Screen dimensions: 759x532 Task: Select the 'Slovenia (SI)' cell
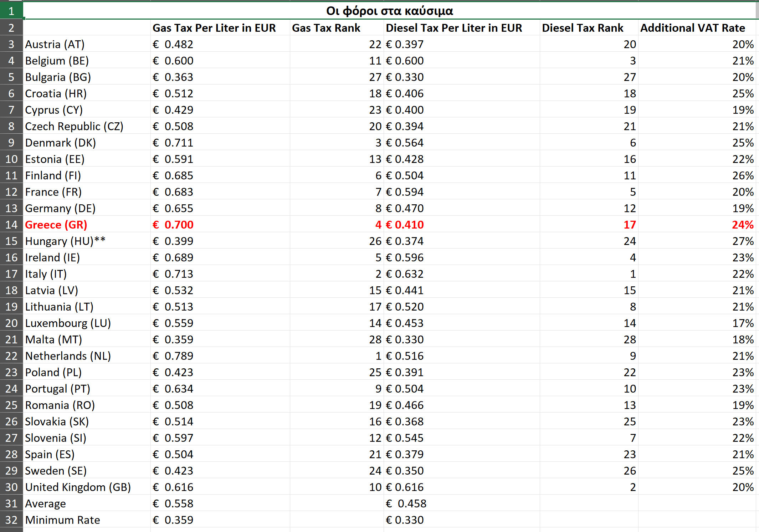click(87, 438)
